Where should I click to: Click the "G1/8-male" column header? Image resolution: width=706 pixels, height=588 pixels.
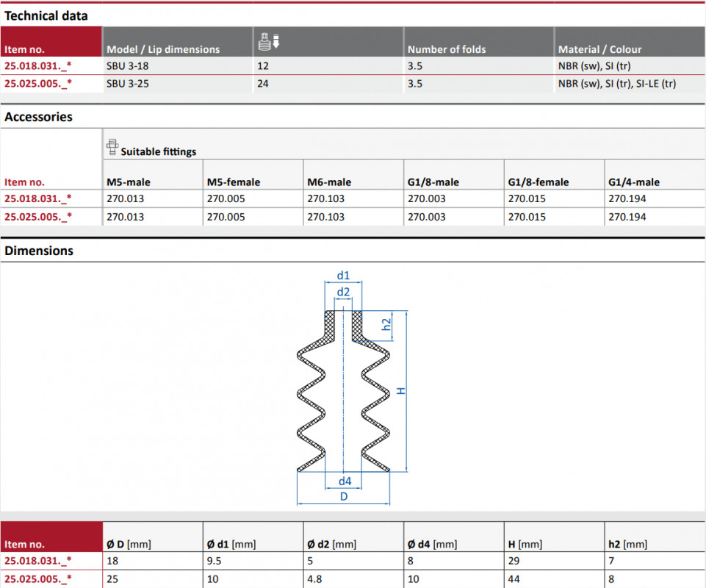pyautogui.click(x=433, y=182)
